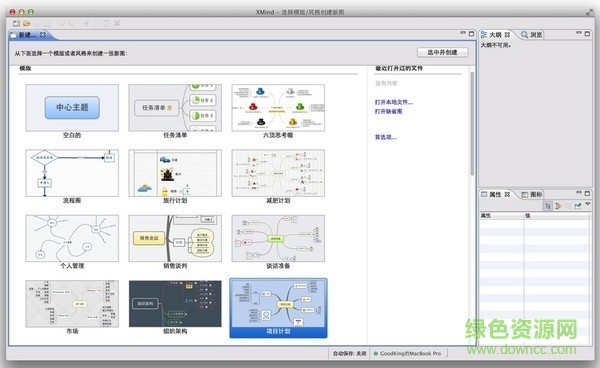Click pin to selection icon in 属性 panel

coord(578,206)
